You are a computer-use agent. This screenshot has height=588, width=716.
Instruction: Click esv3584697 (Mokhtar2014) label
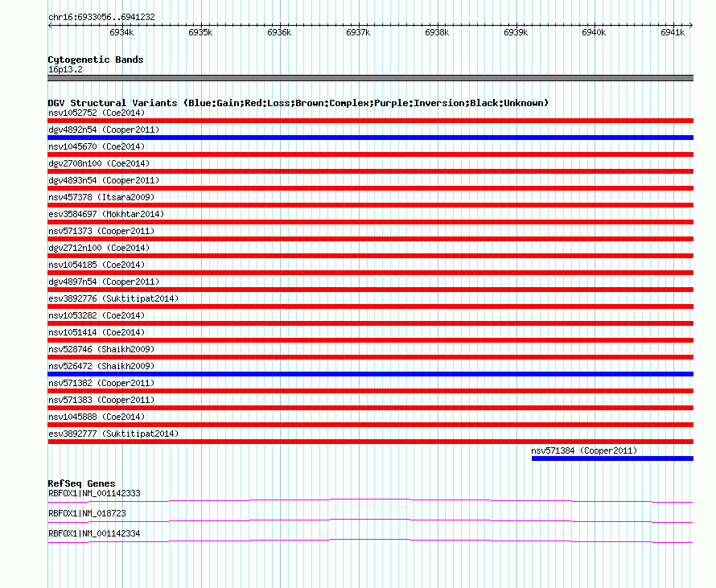point(106,214)
